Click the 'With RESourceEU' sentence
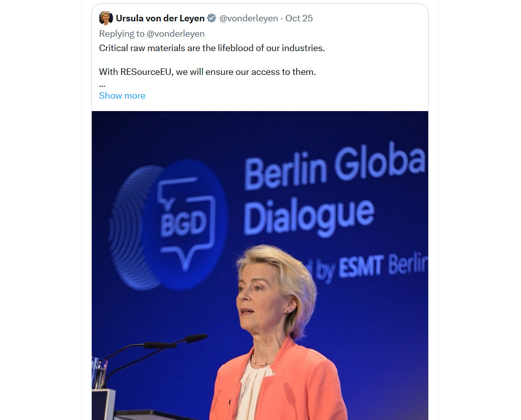This screenshot has width=521, height=420. [207, 72]
